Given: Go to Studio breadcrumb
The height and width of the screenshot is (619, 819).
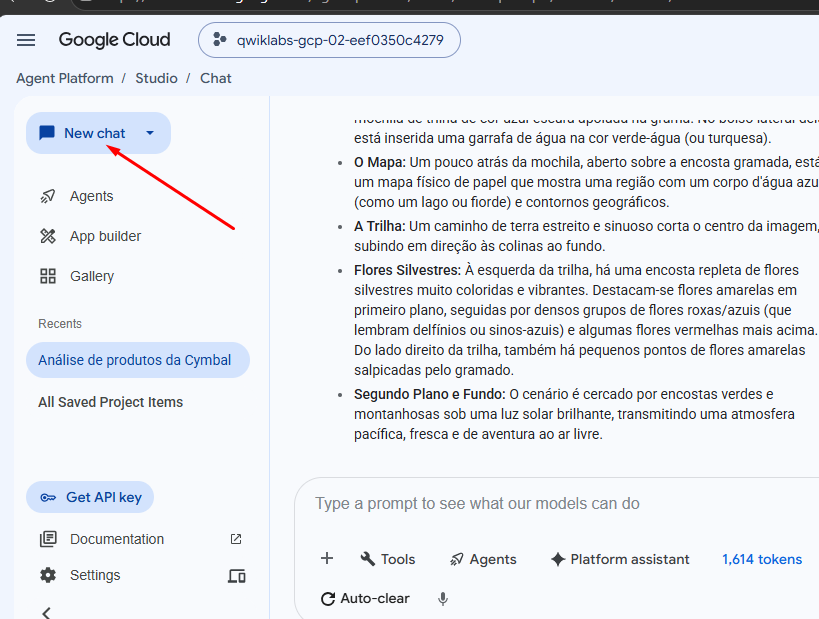Looking at the screenshot, I should (x=156, y=78).
